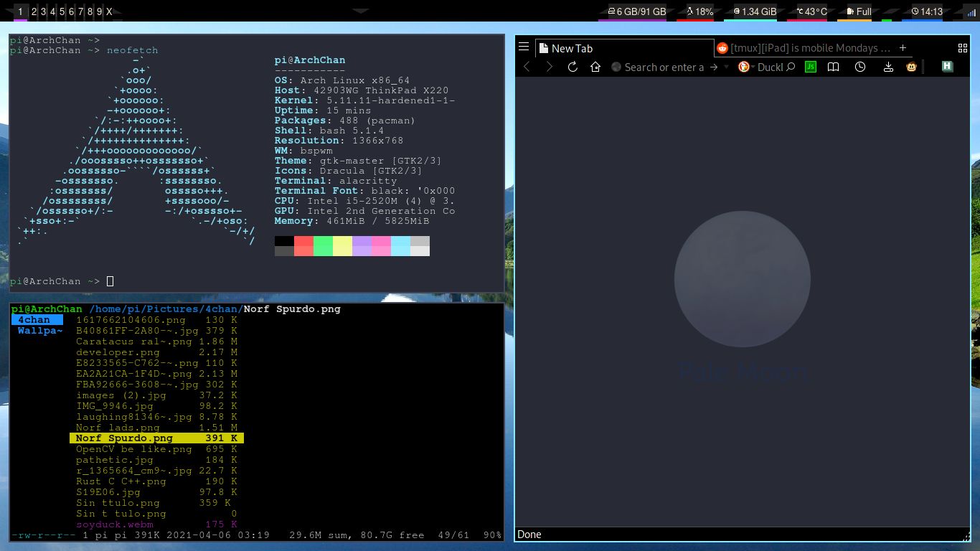Open the bookmarks library icon
980x551 pixels.
pos(833,66)
